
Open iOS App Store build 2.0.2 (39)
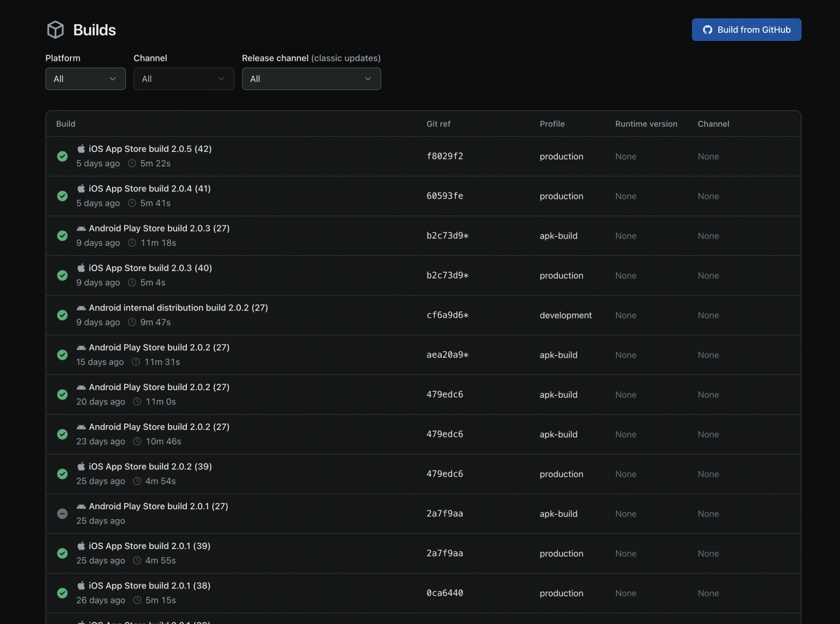[x=150, y=467]
